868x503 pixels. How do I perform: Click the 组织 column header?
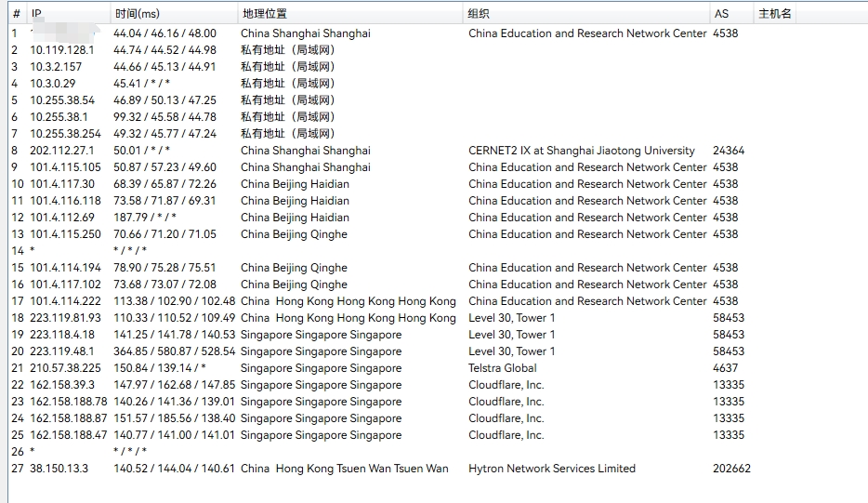(479, 14)
